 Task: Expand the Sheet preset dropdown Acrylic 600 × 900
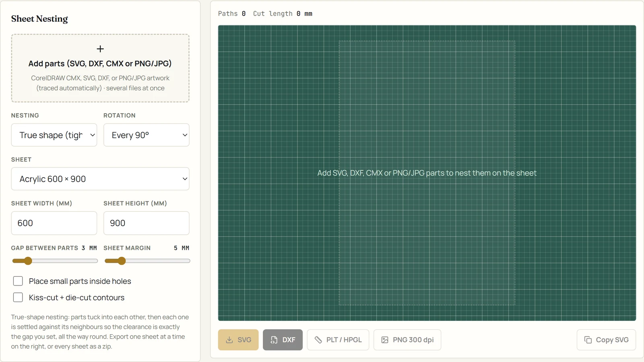click(100, 179)
